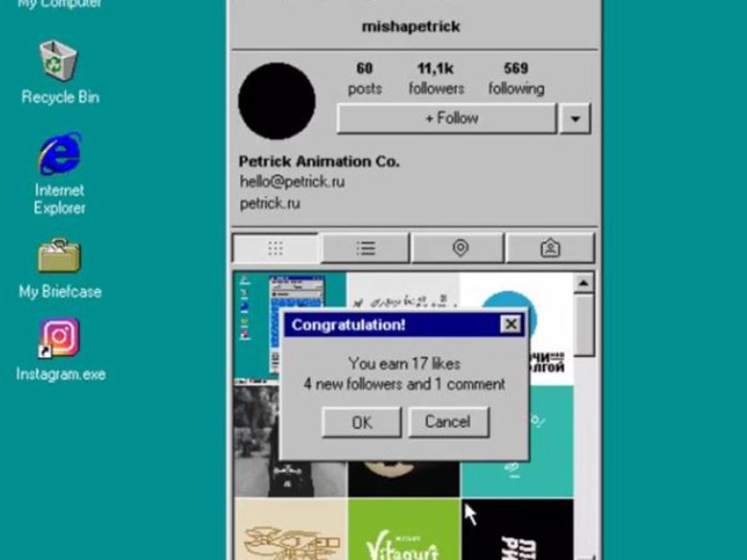The width and height of the screenshot is (747, 560).
Task: Open the white handwriting post thumbnail
Action: 403,291
